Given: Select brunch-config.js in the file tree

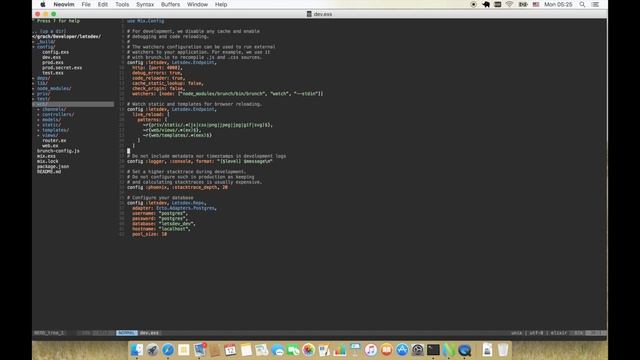Looking at the screenshot, I should (x=58, y=151).
